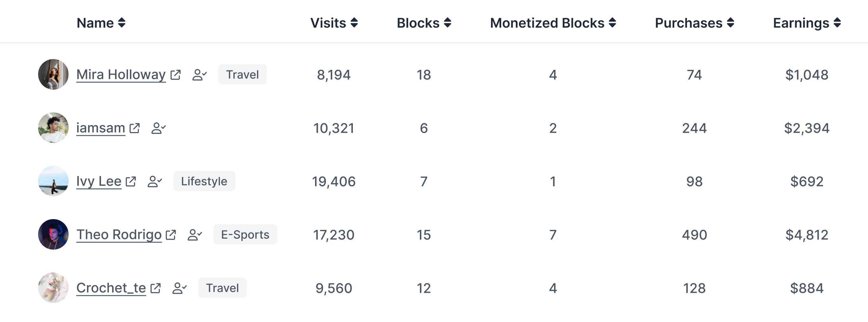This screenshot has width=868, height=322.
Task: Click user-check icon in Mira Holloway row
Action: coord(199,75)
